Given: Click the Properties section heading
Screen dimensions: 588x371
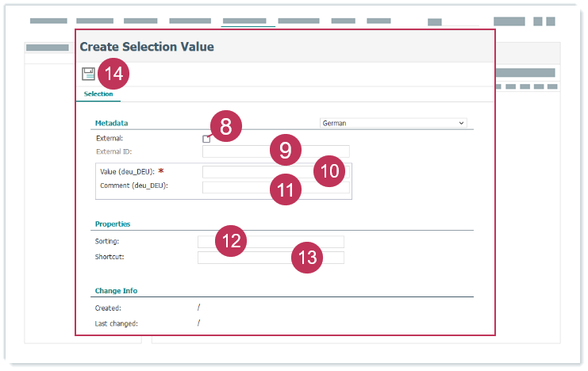Looking at the screenshot, I should (x=113, y=224).
